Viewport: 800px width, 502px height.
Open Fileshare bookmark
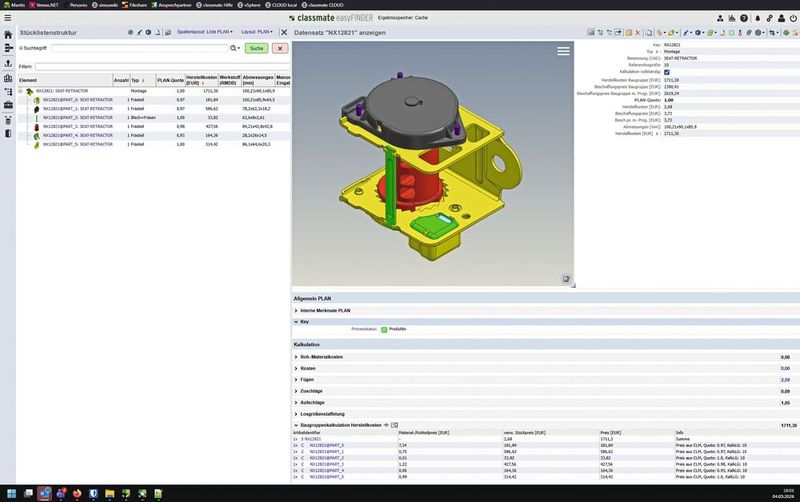point(134,5)
